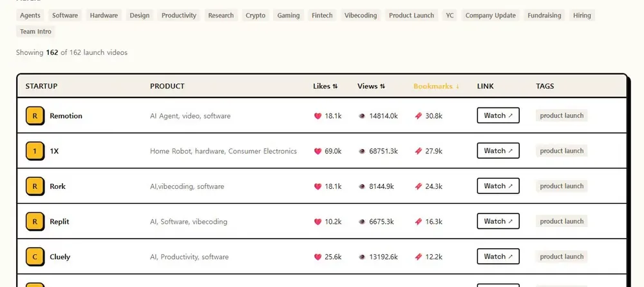644x287 pixels.
Task: Select the Product Launch filter
Action: [412, 15]
